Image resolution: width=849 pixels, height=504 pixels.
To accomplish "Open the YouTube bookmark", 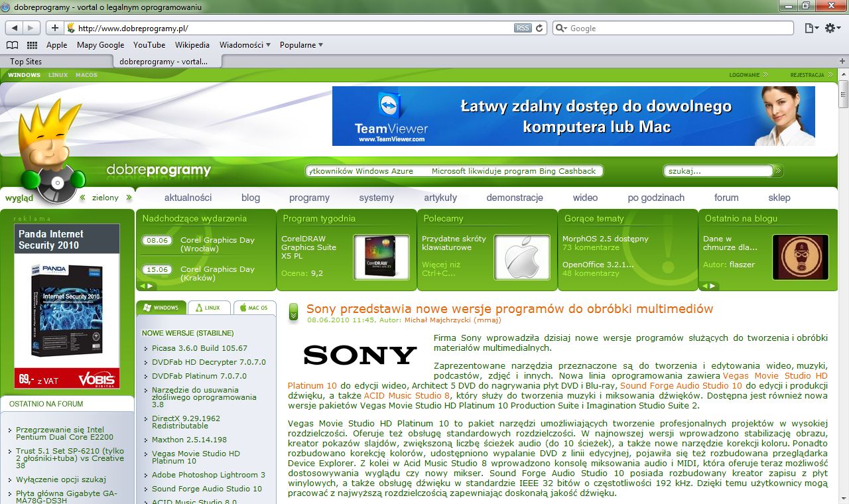I will (x=149, y=45).
